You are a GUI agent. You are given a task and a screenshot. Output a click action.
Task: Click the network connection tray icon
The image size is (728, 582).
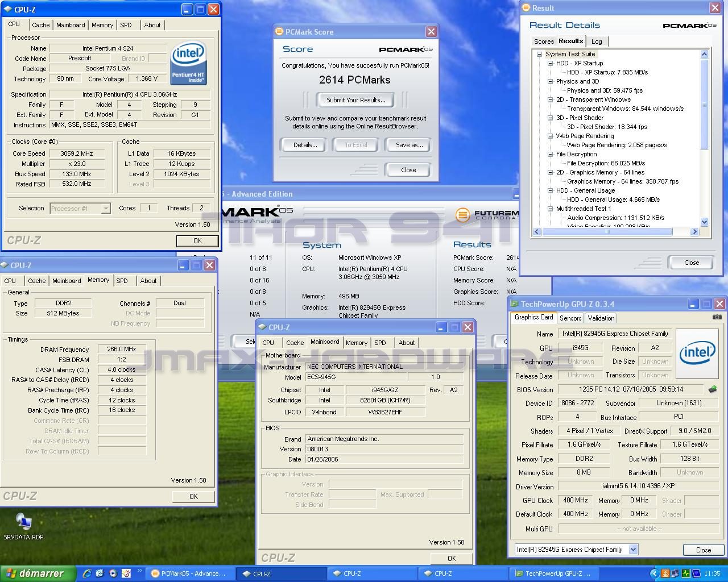pos(675,573)
